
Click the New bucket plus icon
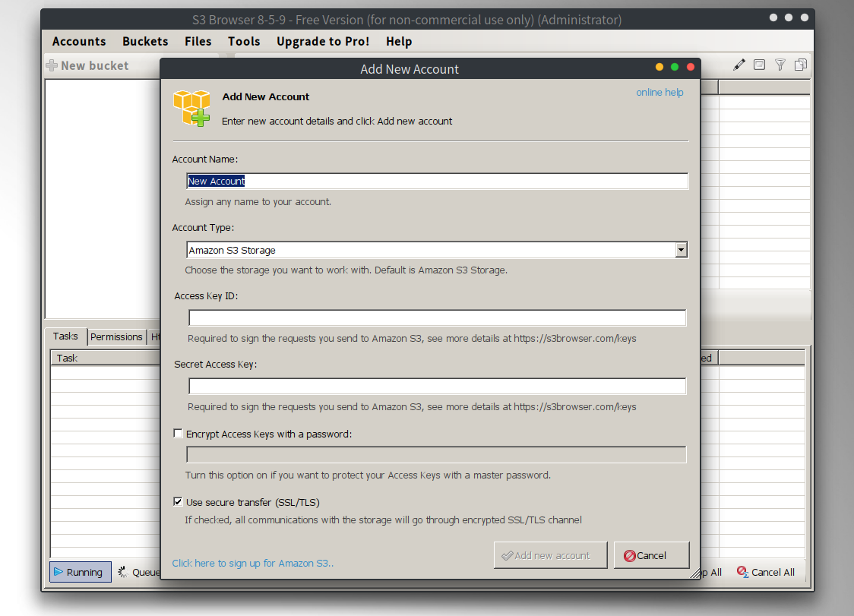pyautogui.click(x=52, y=66)
